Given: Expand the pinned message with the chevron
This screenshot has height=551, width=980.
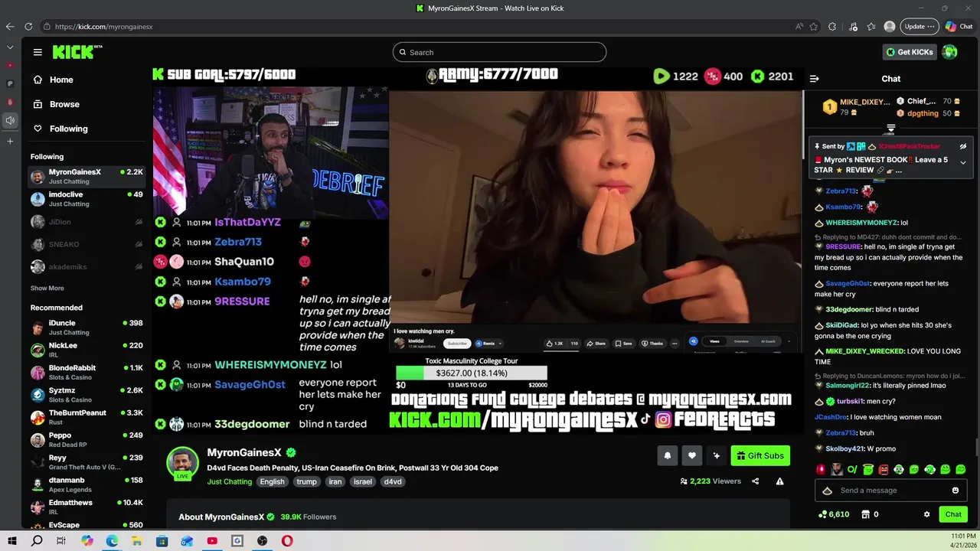Looking at the screenshot, I should (x=963, y=162).
